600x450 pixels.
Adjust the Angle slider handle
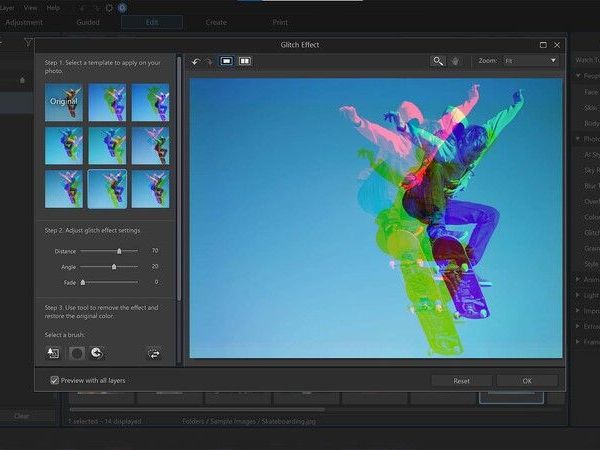[114, 267]
